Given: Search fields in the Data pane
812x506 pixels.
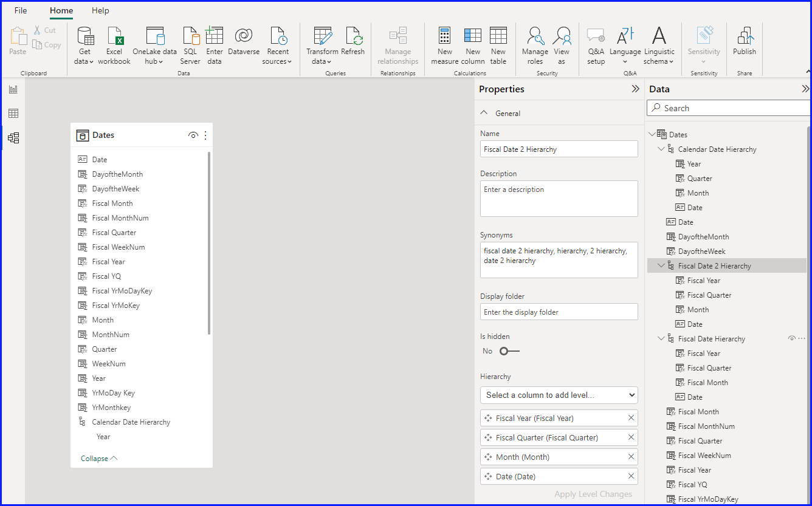Looking at the screenshot, I should [729, 108].
